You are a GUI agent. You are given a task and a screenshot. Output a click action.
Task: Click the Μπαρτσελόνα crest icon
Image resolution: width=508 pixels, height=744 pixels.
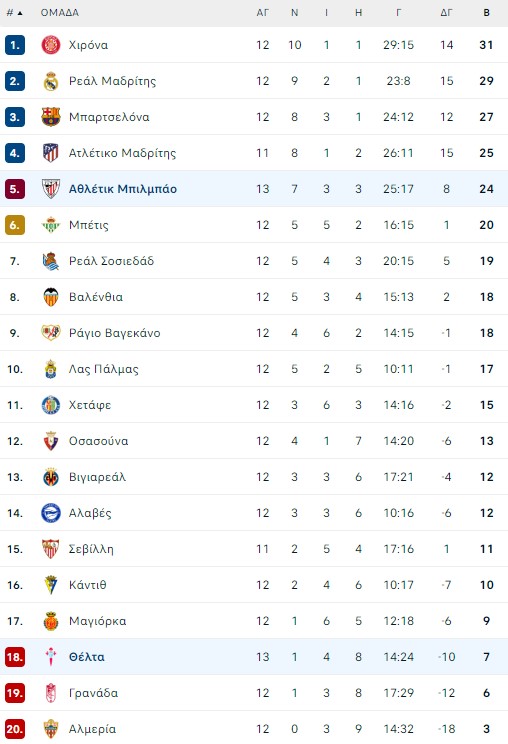tap(51, 117)
